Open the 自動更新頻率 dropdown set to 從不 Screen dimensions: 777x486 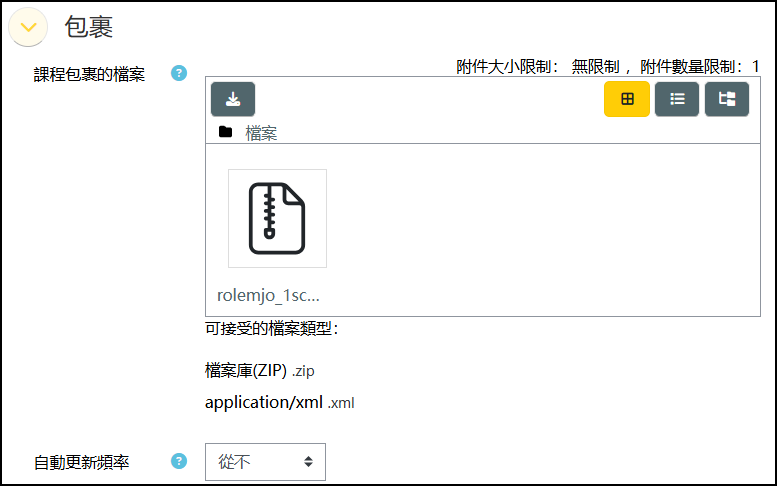(x=266, y=462)
